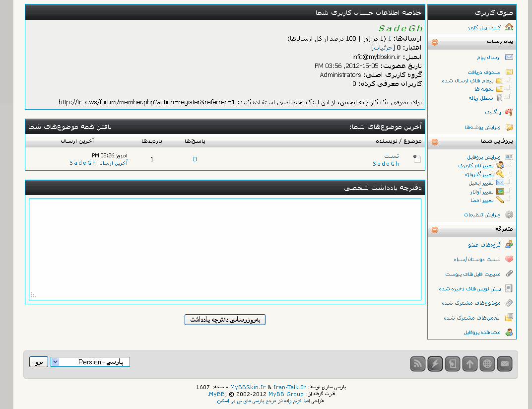
Task: Collapse the miscellaneous (متفرقه) section
Action: pos(435,230)
